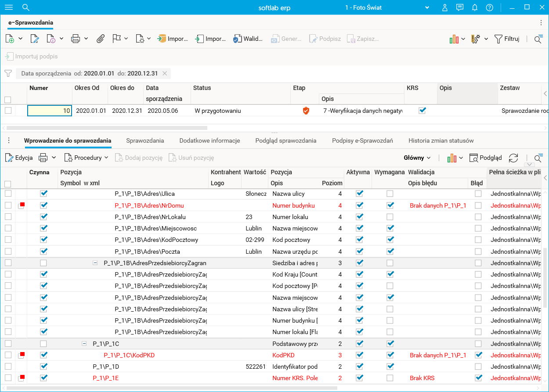
Task: Open the Procedury dropdown
Action: point(87,158)
